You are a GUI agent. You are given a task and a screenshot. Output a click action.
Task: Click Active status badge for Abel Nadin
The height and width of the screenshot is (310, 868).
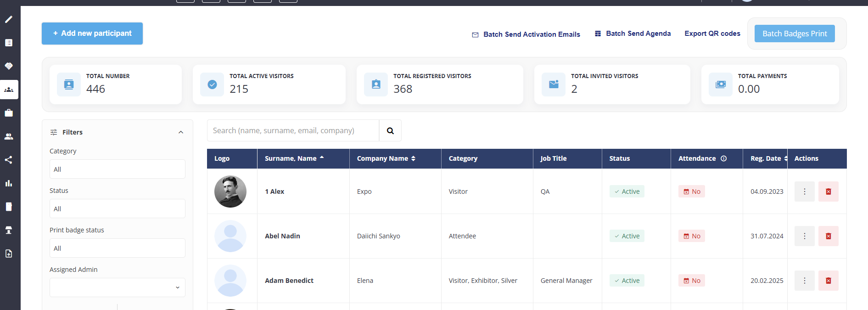point(627,236)
